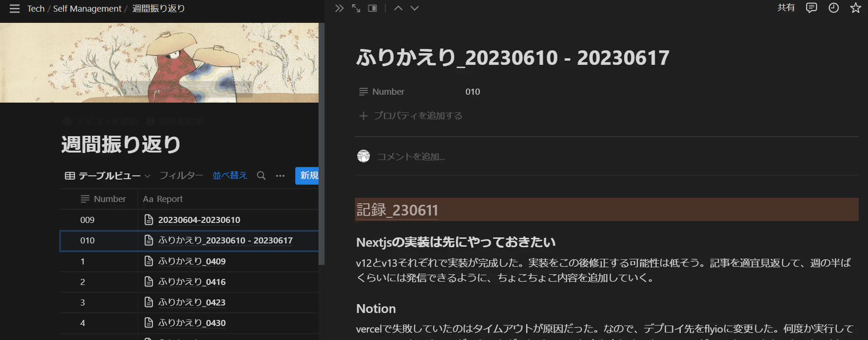Click the 010 number cell in table

99,241
